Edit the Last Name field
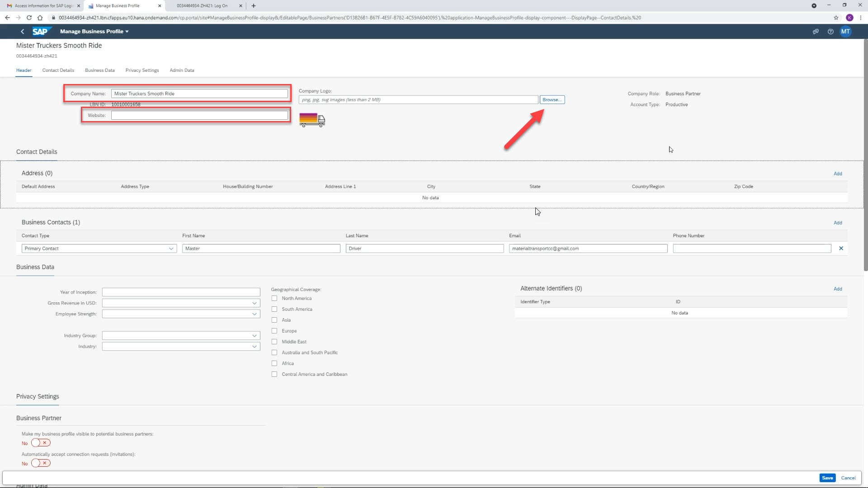868x488 pixels. coord(425,249)
